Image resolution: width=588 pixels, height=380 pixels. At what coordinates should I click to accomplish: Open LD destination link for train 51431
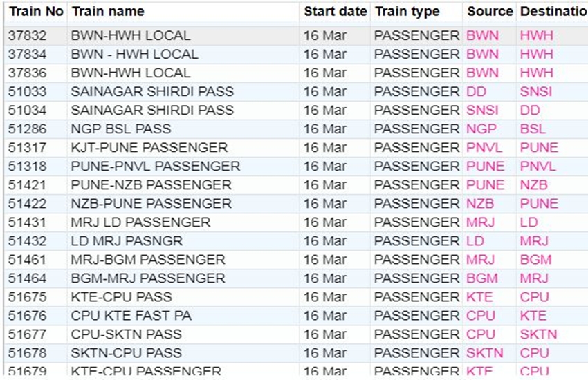[x=529, y=222]
